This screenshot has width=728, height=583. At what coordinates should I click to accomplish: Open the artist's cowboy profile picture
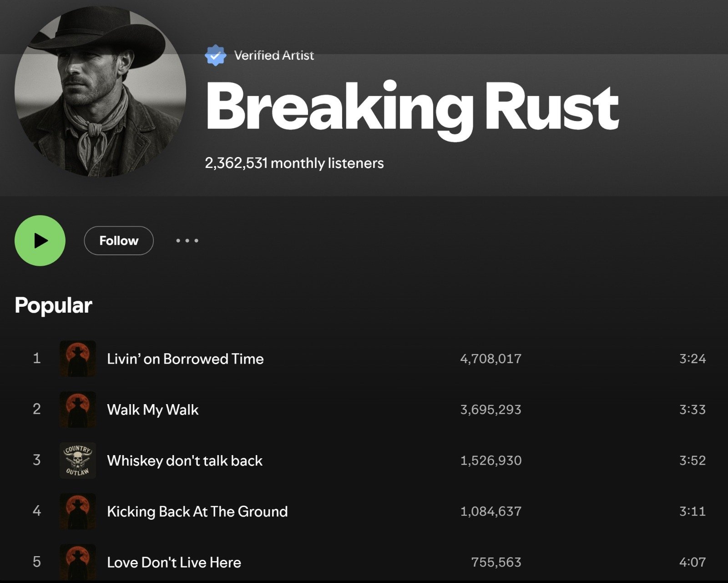(100, 91)
